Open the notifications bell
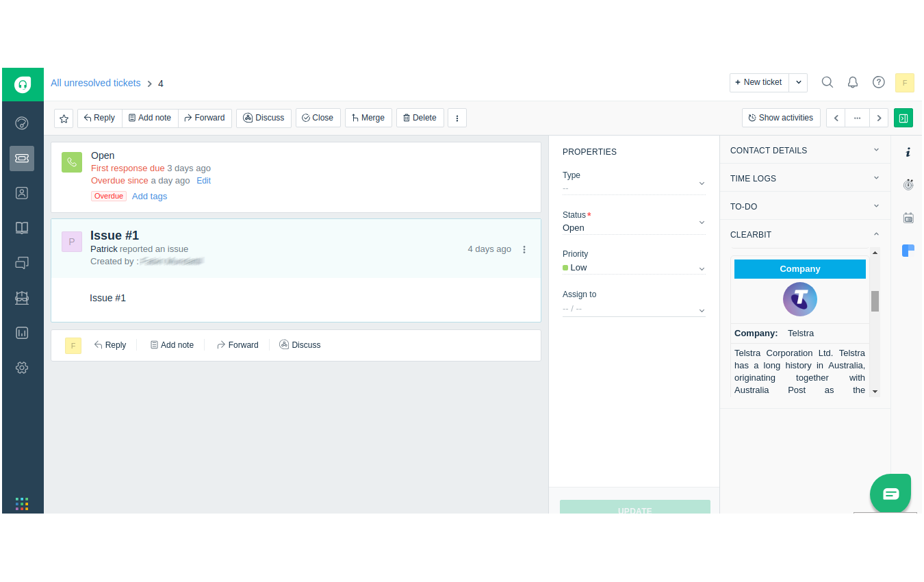 coord(852,81)
